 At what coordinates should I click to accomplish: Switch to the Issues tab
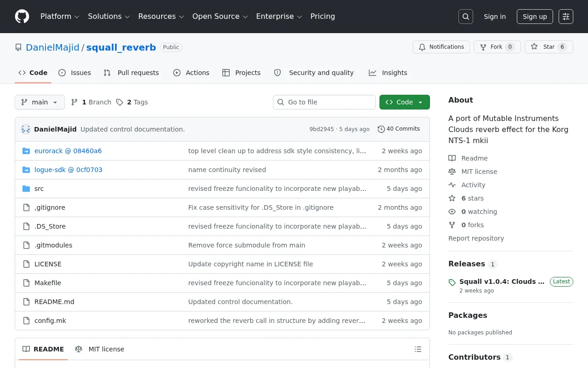pos(75,73)
